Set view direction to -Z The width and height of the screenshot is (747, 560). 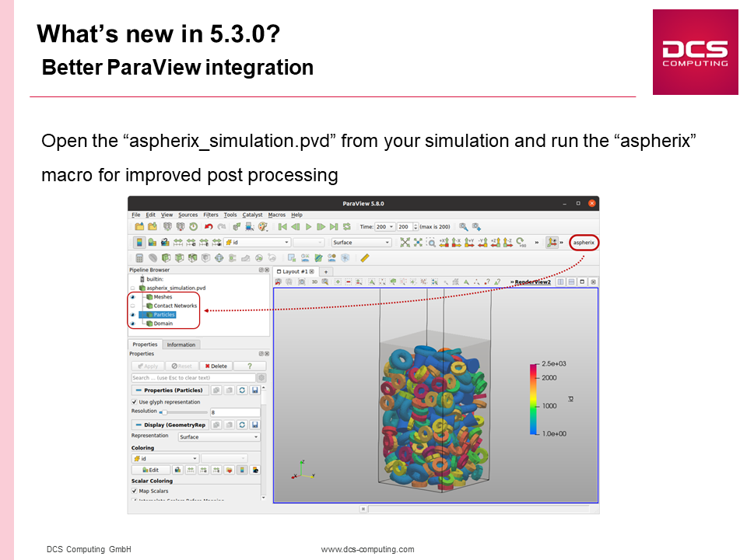pos(508,243)
